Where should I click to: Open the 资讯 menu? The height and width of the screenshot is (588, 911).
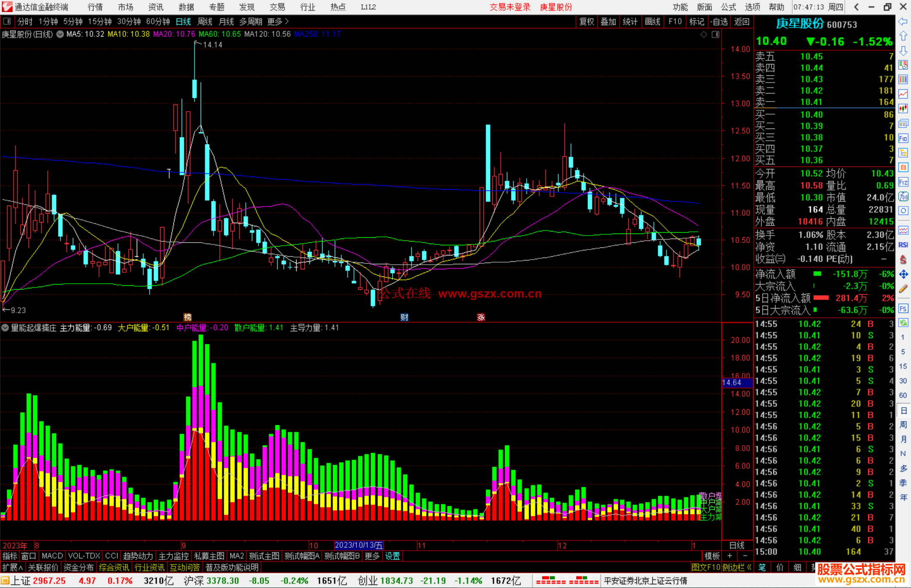coord(156,7)
